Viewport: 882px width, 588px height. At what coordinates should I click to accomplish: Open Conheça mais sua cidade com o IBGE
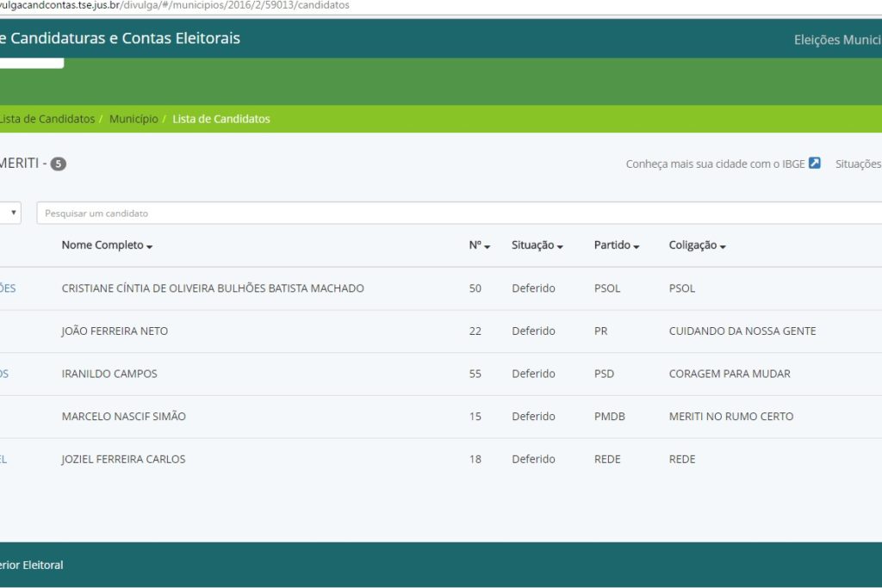point(715,164)
